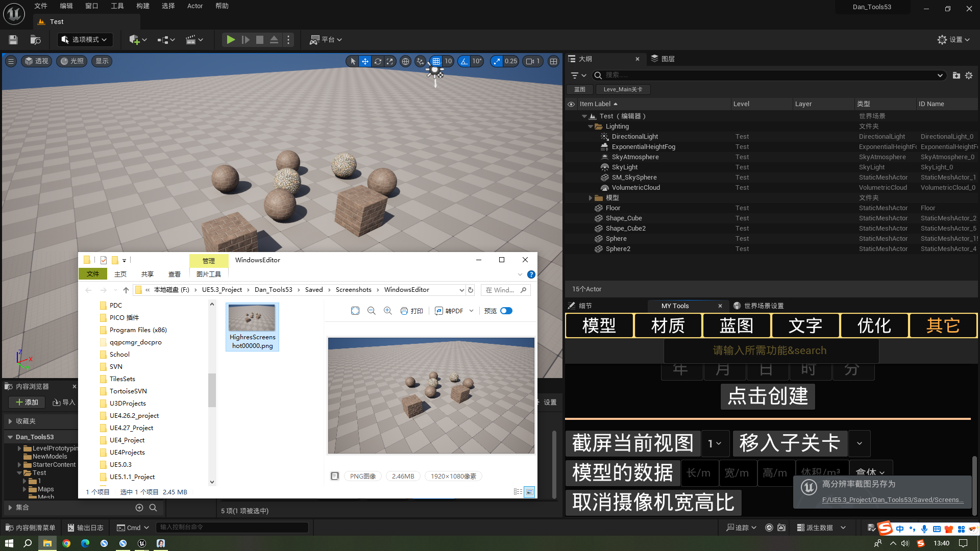This screenshot has height=551, width=980.
Task: Expand the 模型 folder in outliner
Action: click(x=591, y=198)
